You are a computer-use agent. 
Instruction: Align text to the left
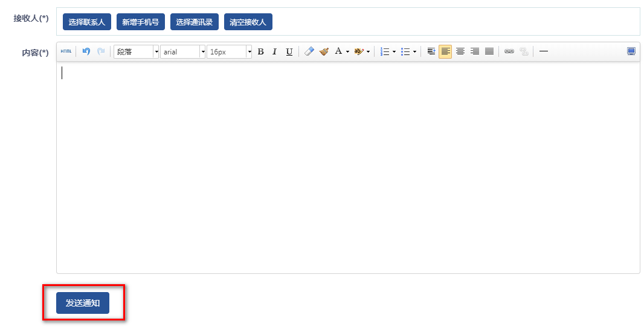[x=445, y=51]
